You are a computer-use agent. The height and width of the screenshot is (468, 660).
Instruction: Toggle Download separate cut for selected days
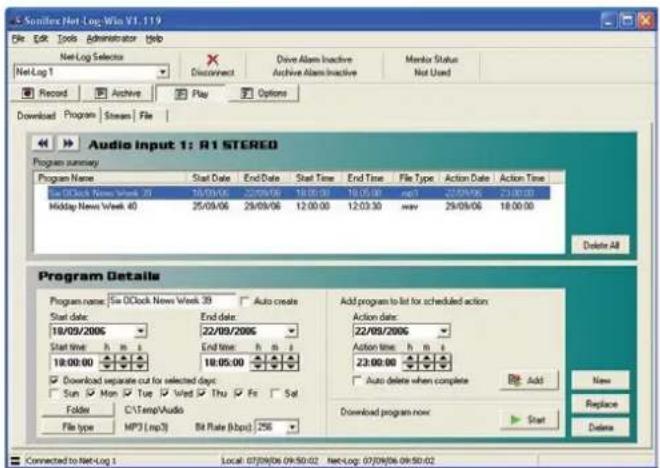point(54,380)
